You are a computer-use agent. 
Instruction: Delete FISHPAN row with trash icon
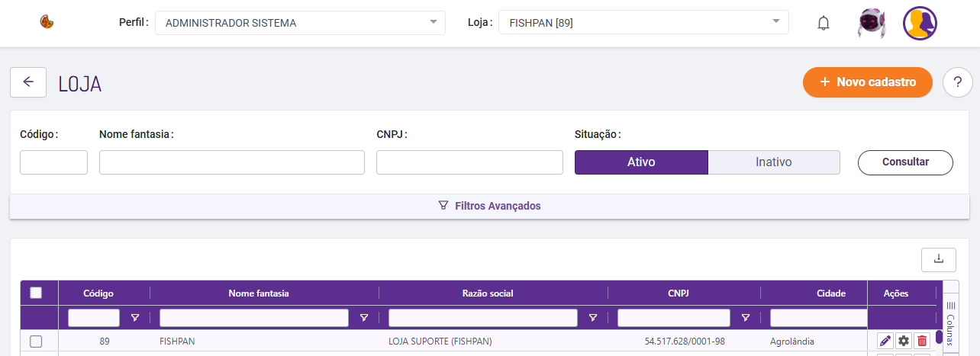pyautogui.click(x=922, y=341)
